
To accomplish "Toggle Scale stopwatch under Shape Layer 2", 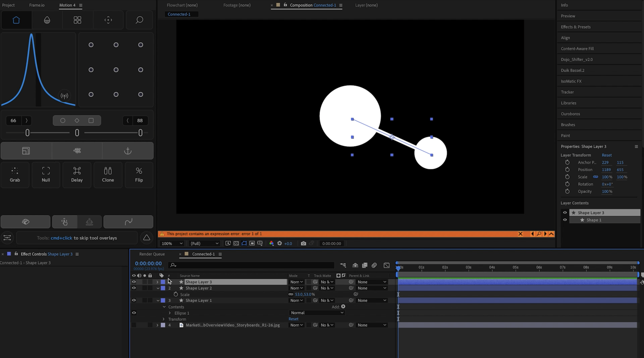I will click(x=176, y=294).
